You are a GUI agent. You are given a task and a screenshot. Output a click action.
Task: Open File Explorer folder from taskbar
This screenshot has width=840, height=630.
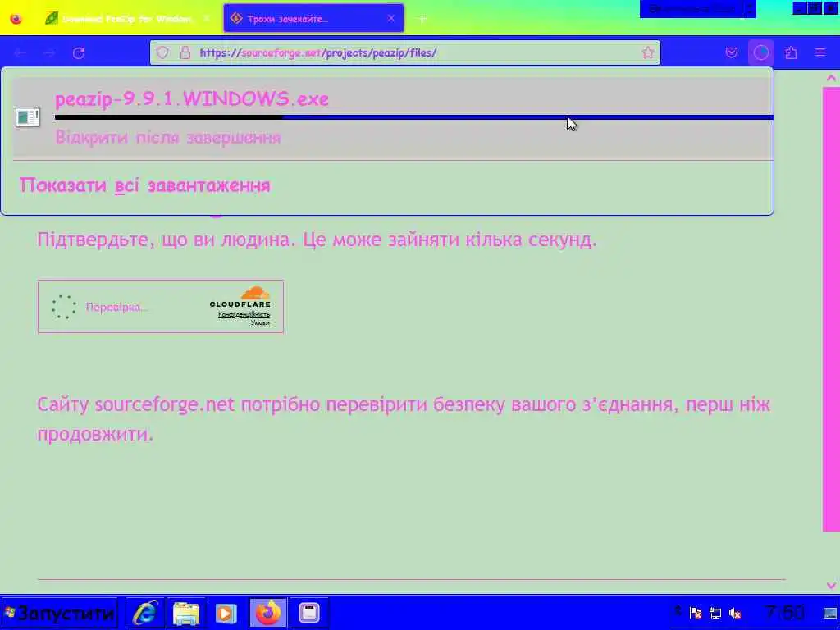186,613
